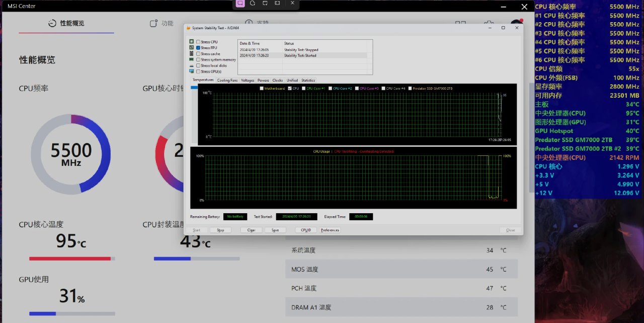Select the Stability Test: Started log row
Screen dimensions: 644x323
click(300, 55)
